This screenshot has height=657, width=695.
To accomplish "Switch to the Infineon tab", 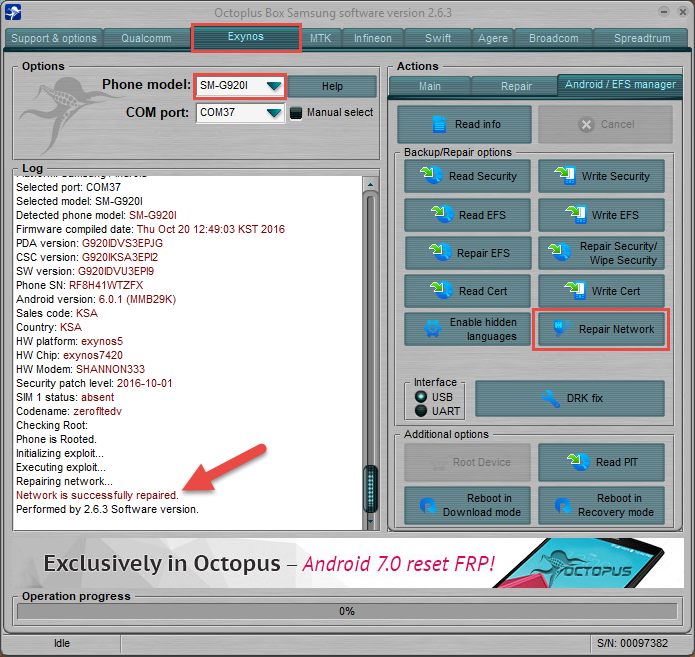I will (373, 38).
